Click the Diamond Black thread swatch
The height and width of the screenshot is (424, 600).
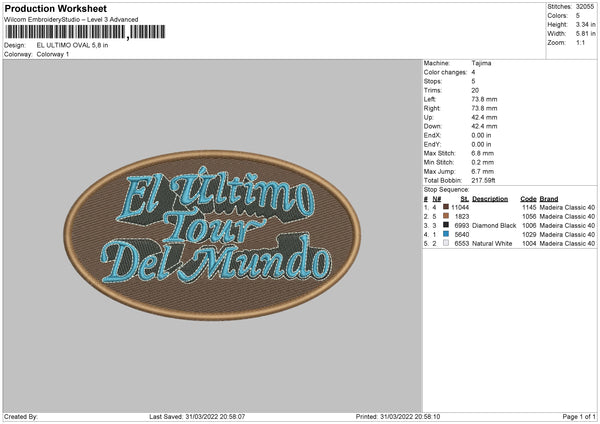coord(446,225)
